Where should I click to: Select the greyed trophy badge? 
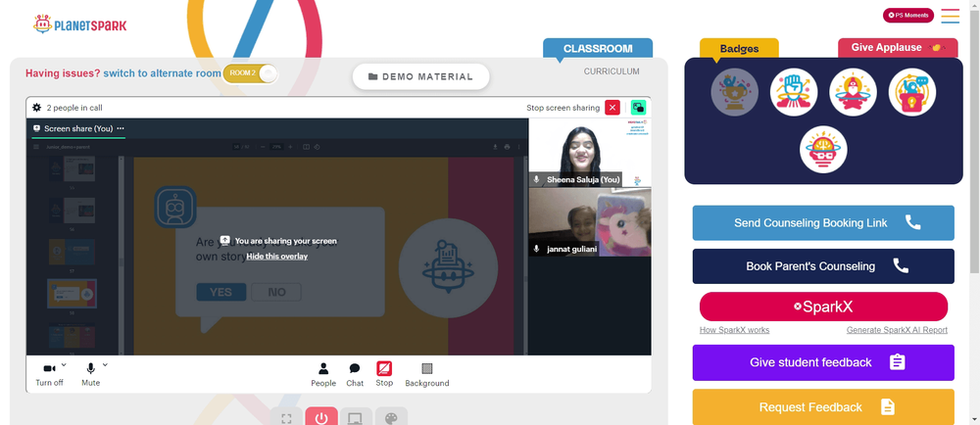tap(734, 92)
